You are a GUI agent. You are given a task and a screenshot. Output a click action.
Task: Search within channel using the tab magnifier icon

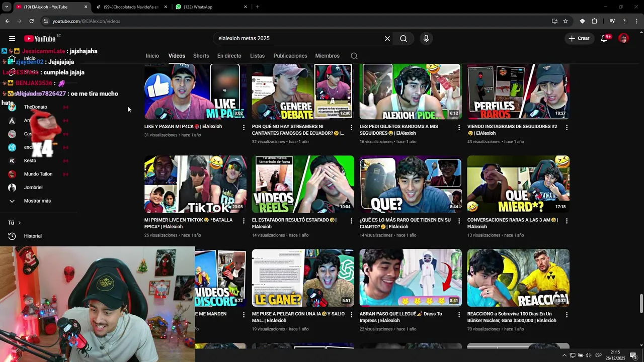tap(354, 56)
